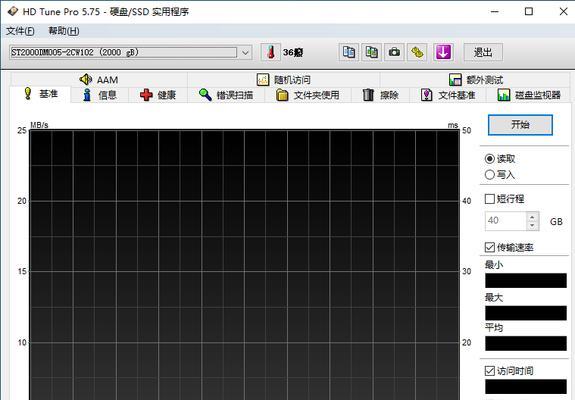Screen dimensions: 575x400
Task: Click the thermometer temperature icon
Action: point(271,52)
